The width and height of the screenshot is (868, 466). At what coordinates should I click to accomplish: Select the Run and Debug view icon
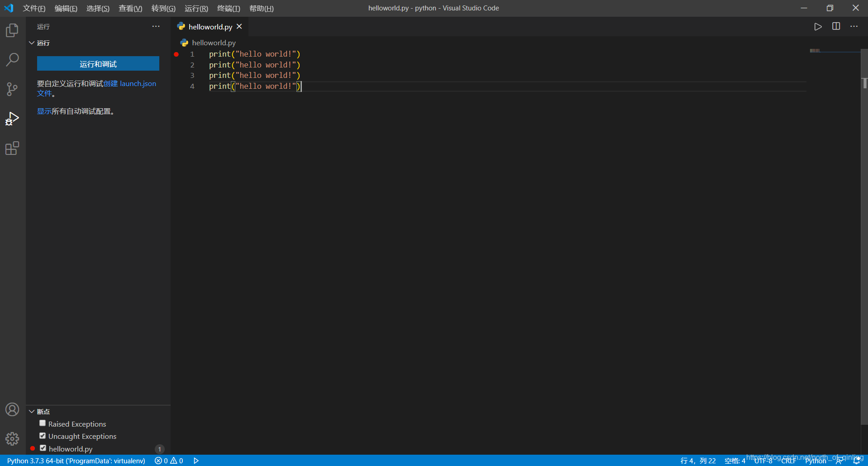point(12,119)
